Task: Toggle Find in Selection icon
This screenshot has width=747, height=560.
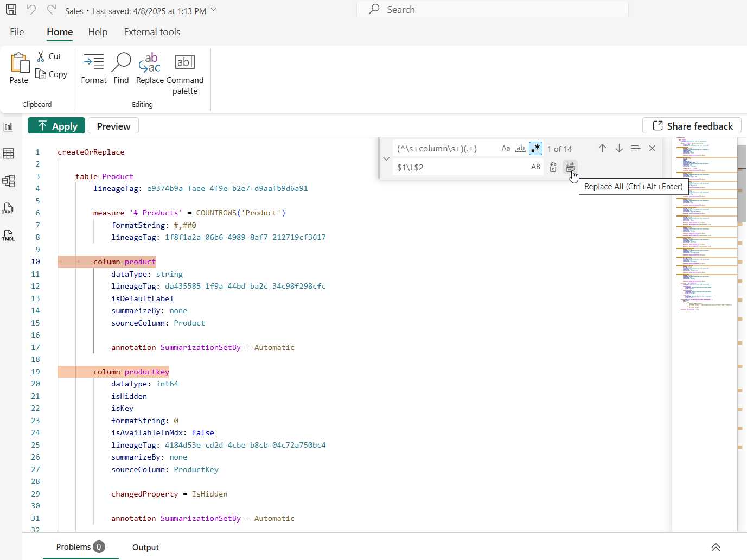Action: pyautogui.click(x=635, y=148)
